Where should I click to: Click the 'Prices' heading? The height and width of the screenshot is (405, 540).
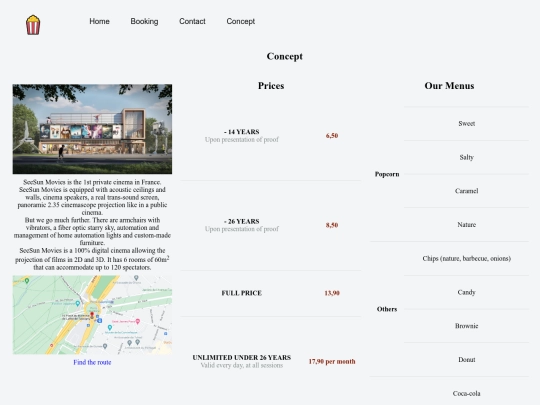click(x=271, y=86)
